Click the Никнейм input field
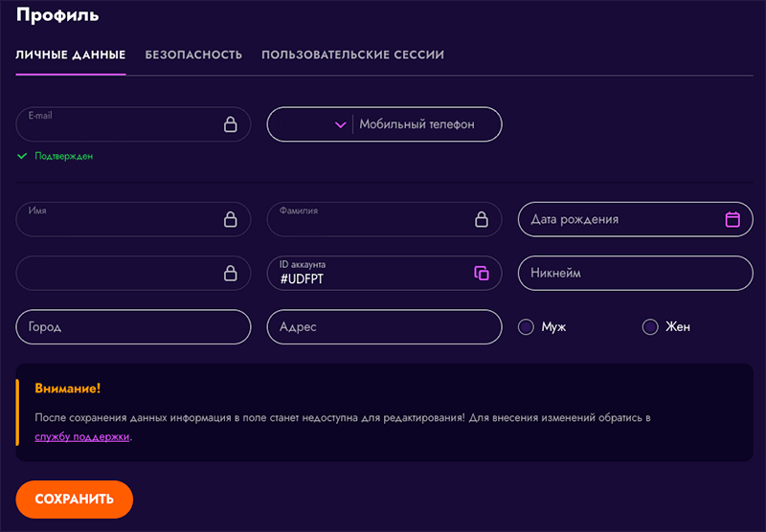This screenshot has height=532, width=766. point(635,274)
